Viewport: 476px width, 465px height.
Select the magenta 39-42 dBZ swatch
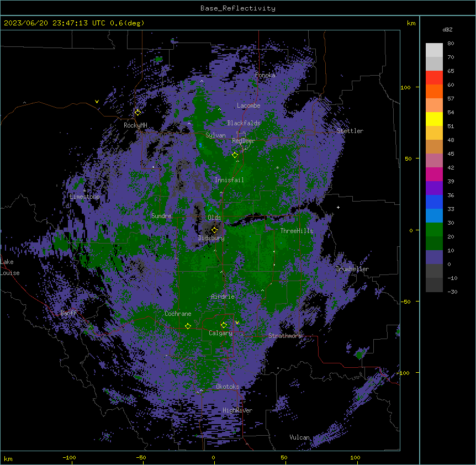[434, 174]
